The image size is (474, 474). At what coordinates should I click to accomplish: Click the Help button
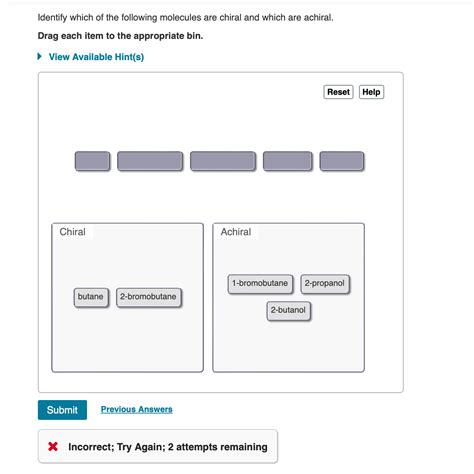(371, 92)
